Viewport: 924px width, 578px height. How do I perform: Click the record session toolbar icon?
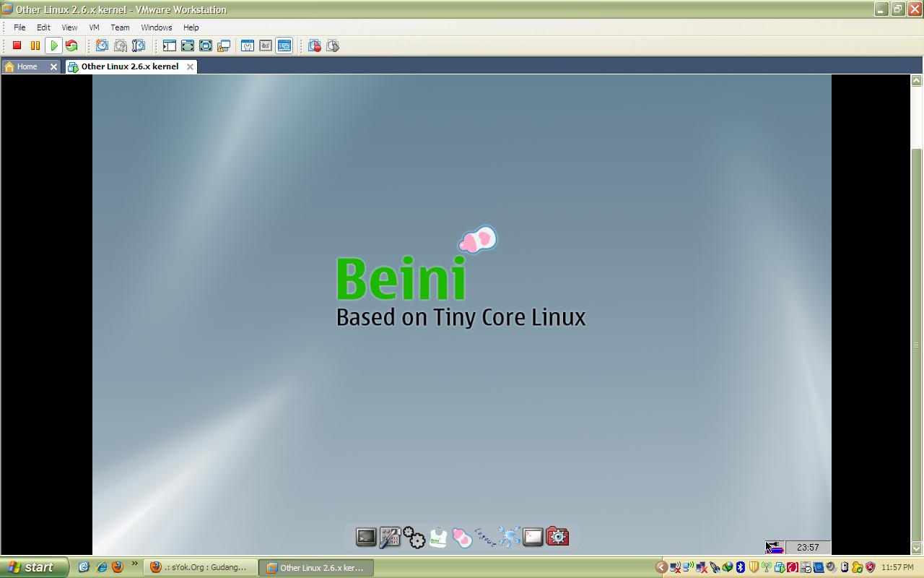pyautogui.click(x=315, y=46)
